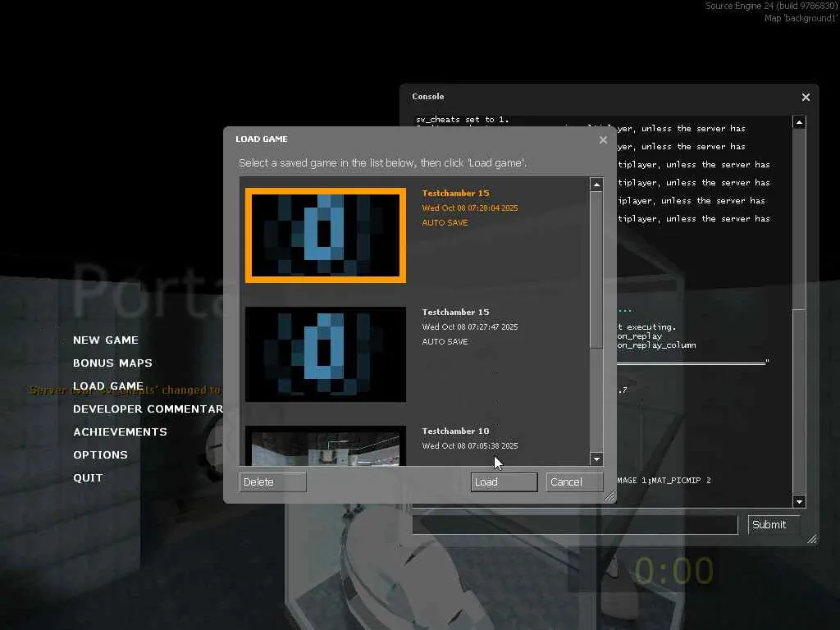Click the save list scroll up arrow
840x630 pixels.
point(596,185)
